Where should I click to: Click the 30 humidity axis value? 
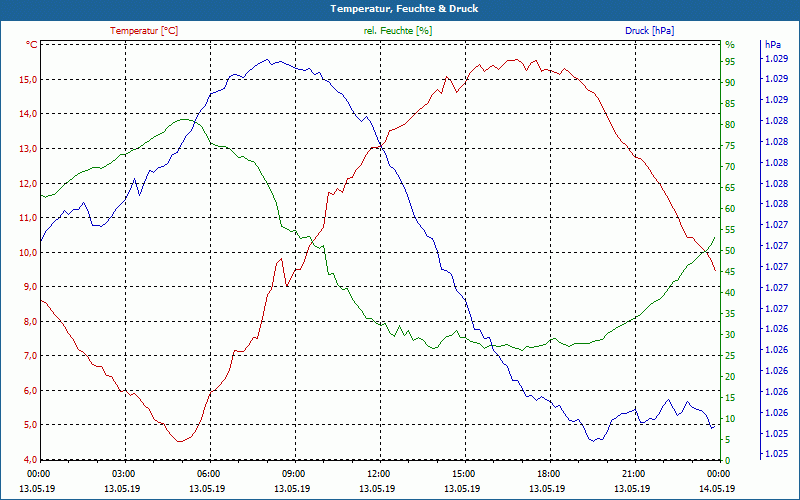[x=730, y=335]
